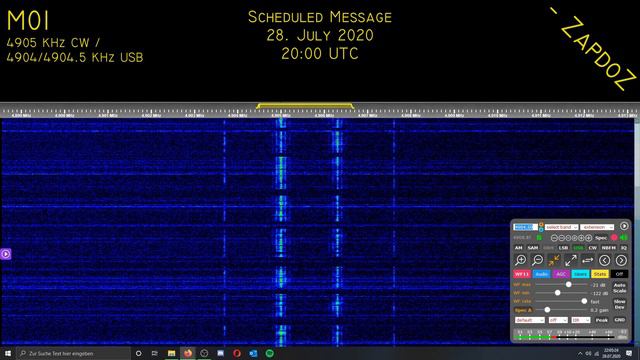The image size is (640, 360).
Task: Open the dropdown showing off
Action: [x=558, y=320]
